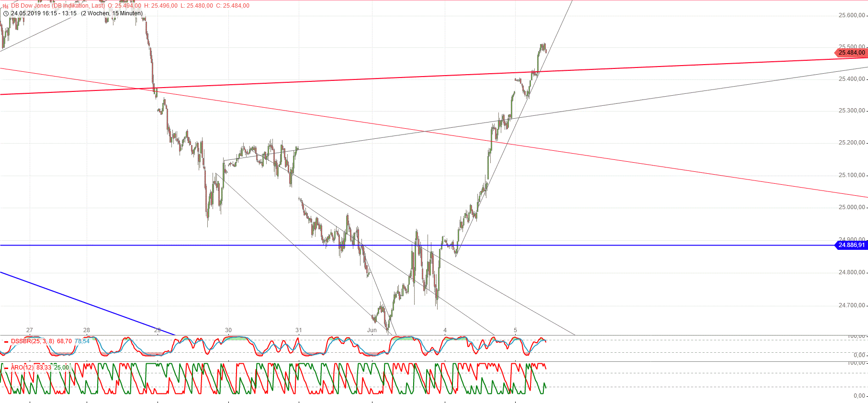Image resolution: width=868 pixels, height=403 pixels.
Task: Click the Jun month label on time axis
Action: [x=372, y=330]
